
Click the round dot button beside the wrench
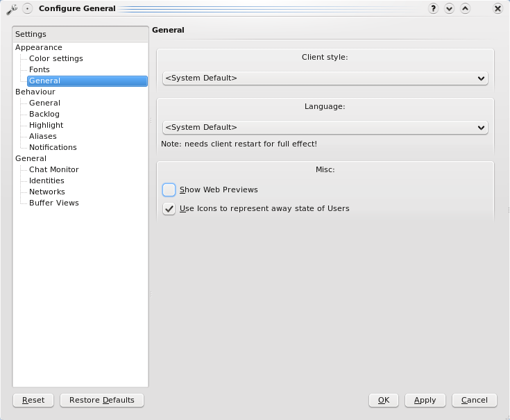pos(27,8)
